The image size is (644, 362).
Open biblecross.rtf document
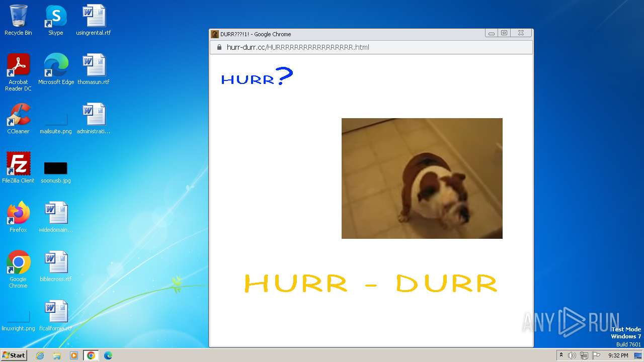(x=56, y=266)
